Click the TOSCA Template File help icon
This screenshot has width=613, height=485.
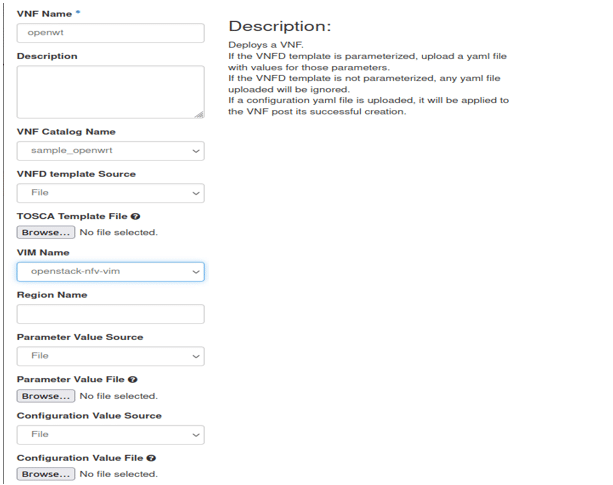pos(134,216)
